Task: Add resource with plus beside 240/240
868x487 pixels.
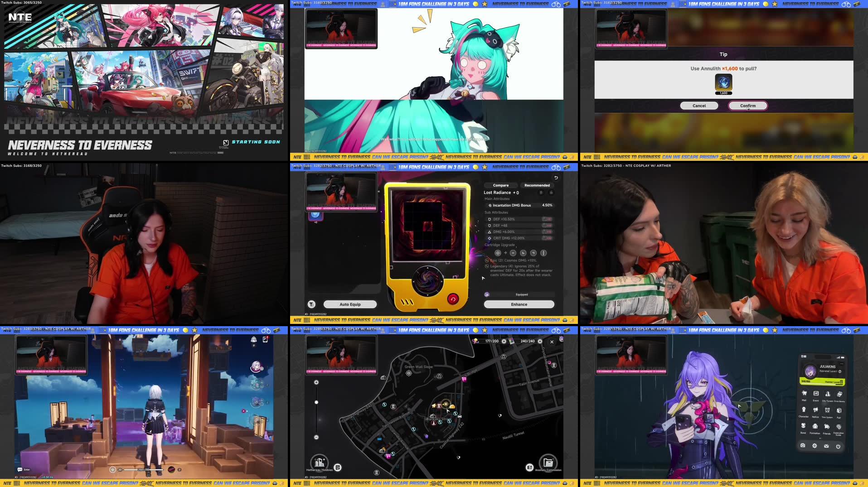Action: click(540, 341)
